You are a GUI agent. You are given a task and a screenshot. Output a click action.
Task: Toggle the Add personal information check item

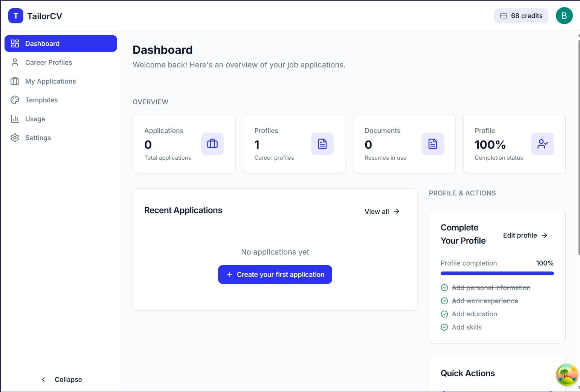[x=444, y=288]
